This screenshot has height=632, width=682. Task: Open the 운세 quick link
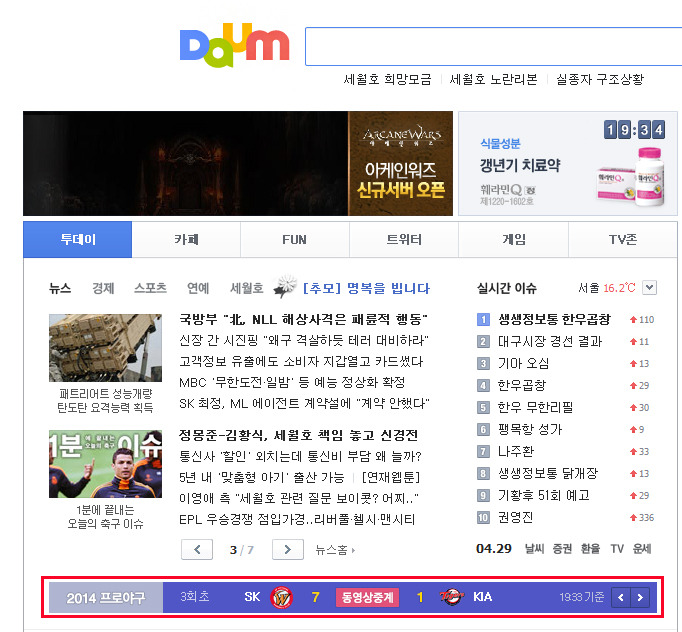(642, 549)
